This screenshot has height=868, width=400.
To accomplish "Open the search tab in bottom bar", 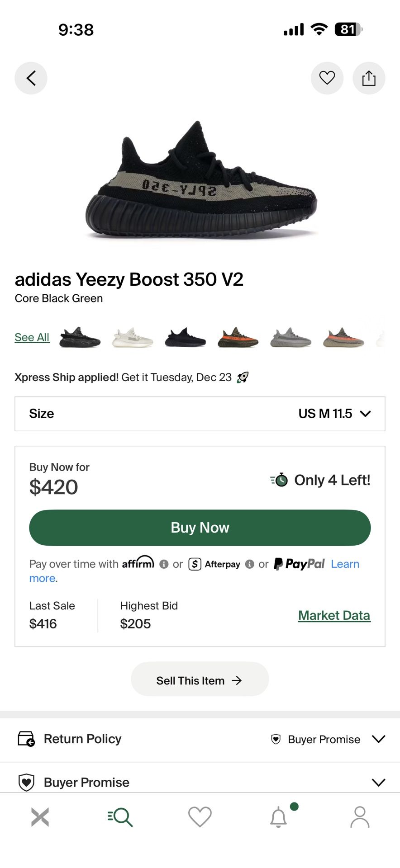I will [120, 817].
